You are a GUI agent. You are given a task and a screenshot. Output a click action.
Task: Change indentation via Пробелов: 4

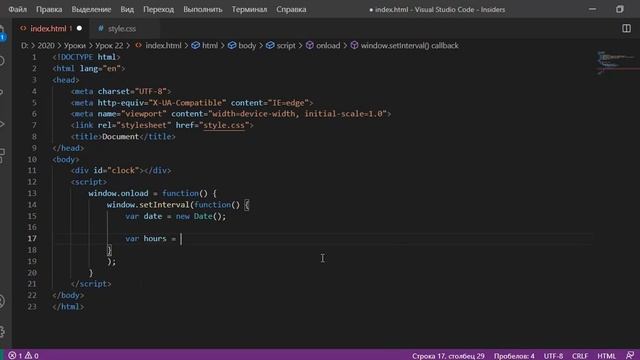pyautogui.click(x=514, y=356)
